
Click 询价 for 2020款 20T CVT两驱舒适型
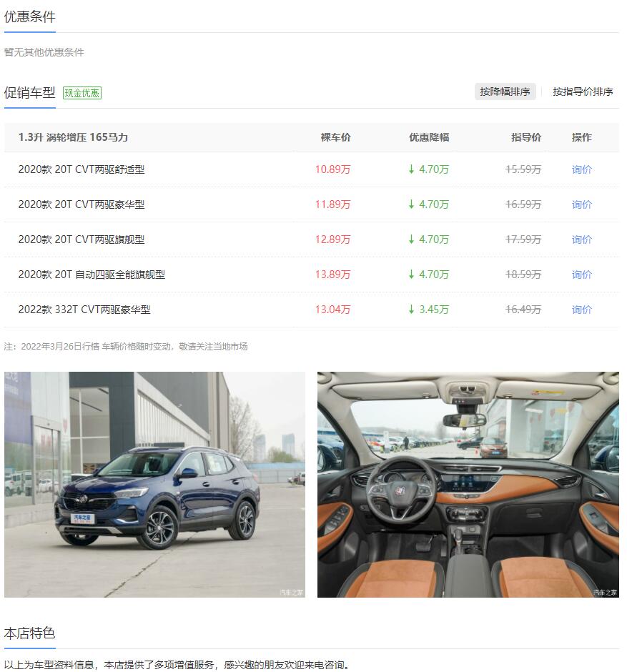click(x=581, y=169)
